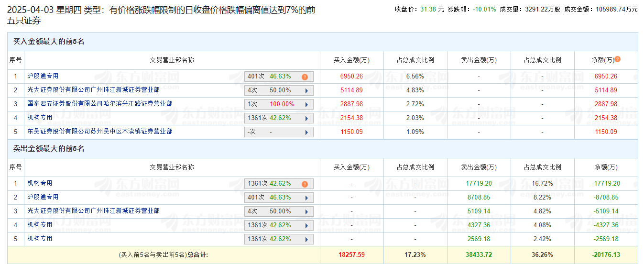Click the 36.26% total share value
This screenshot has width=644, height=266.
click(x=543, y=255)
